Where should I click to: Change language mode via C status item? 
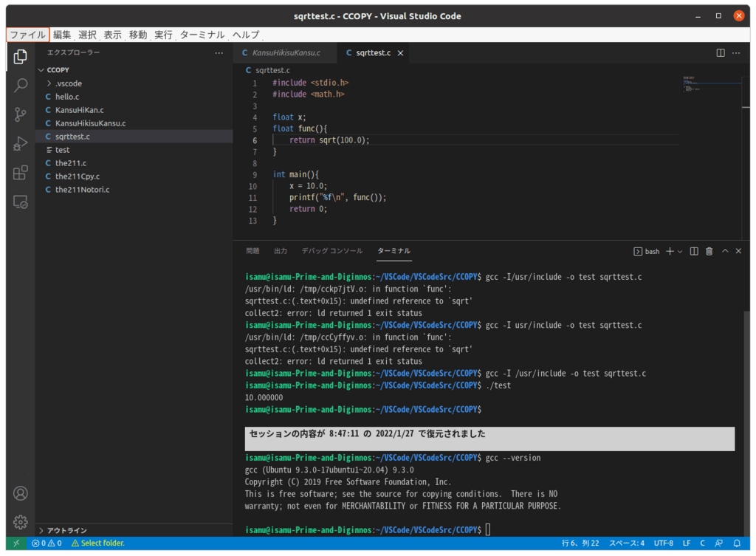point(703,543)
